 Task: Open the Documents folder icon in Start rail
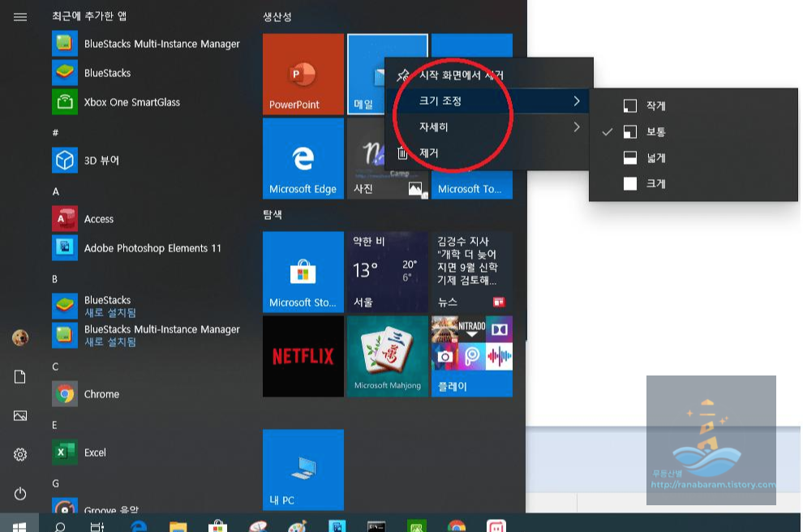coord(20,377)
